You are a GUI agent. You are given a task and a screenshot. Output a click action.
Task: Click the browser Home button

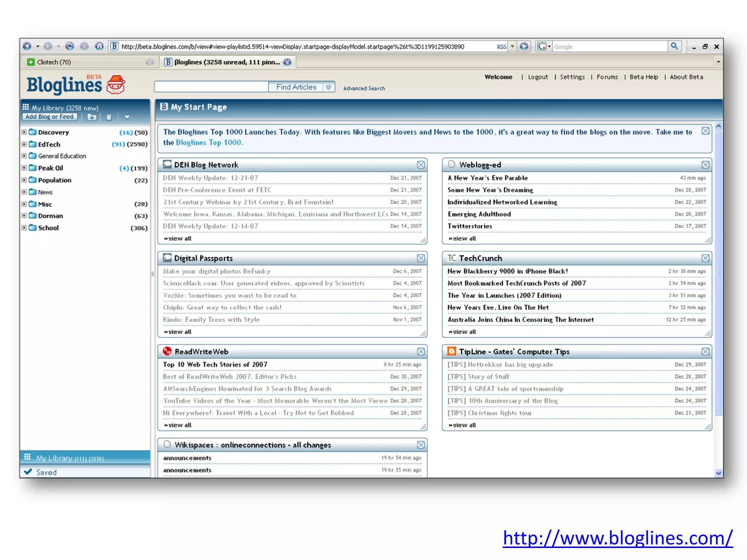[99, 46]
